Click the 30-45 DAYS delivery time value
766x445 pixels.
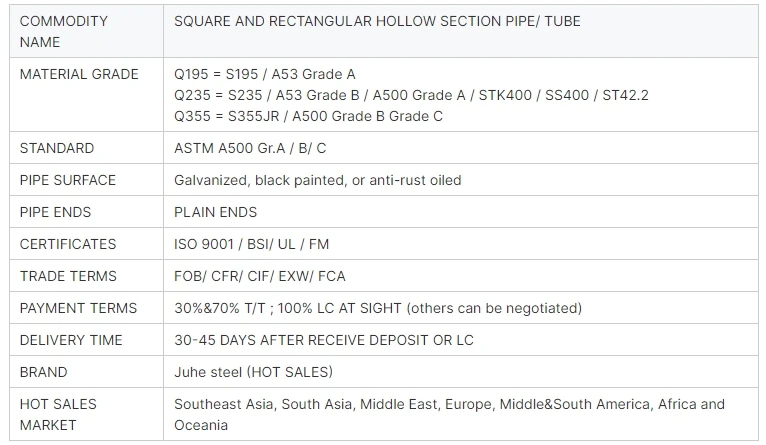point(323,340)
